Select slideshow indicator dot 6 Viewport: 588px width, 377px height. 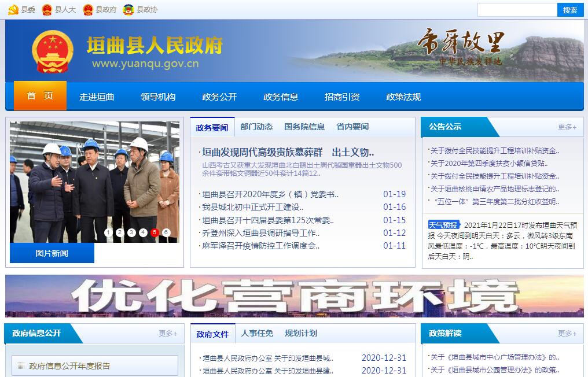coord(166,232)
